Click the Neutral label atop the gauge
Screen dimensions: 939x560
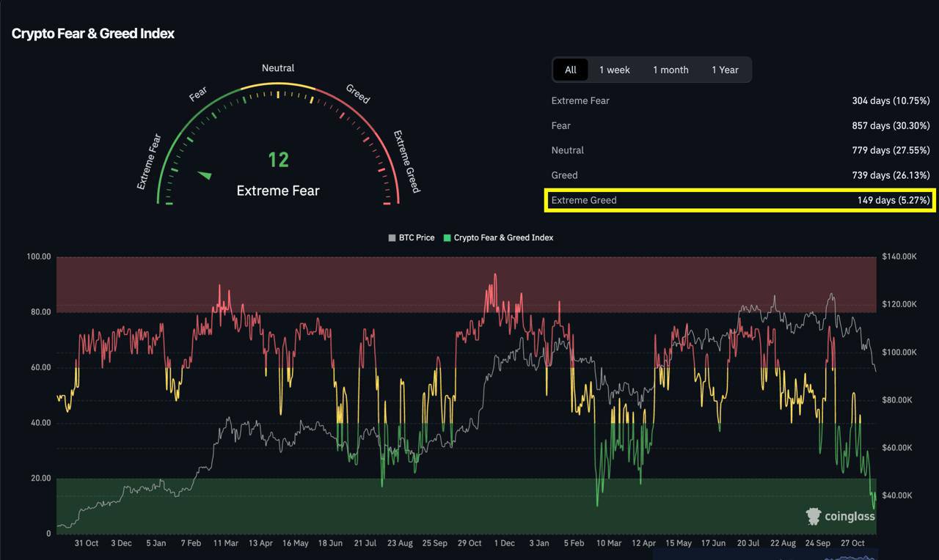tap(278, 68)
